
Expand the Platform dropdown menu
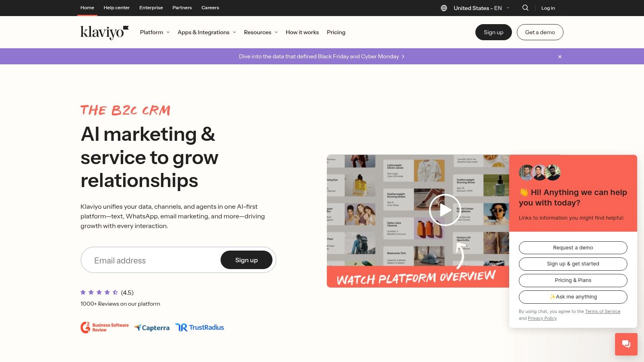click(155, 32)
